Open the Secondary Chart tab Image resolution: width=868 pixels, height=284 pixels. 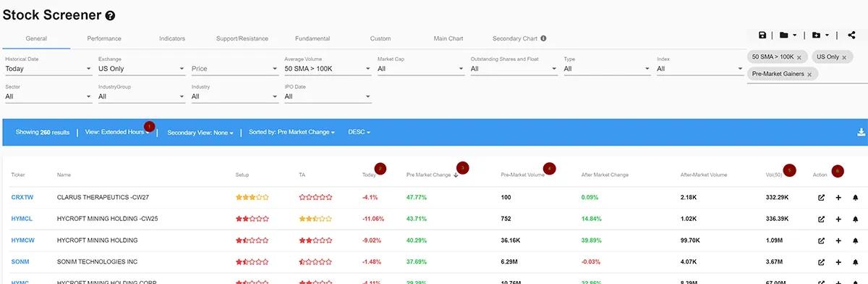coord(515,38)
